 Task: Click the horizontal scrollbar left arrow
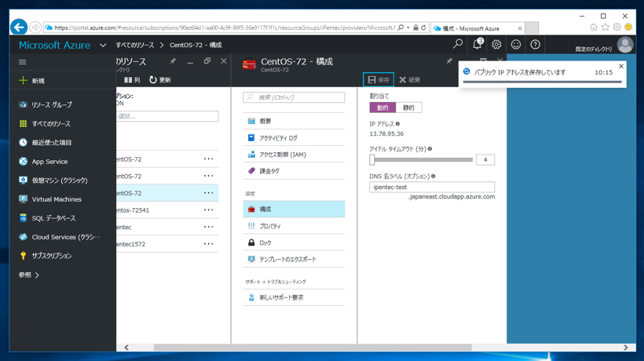pyautogui.click(x=126, y=348)
